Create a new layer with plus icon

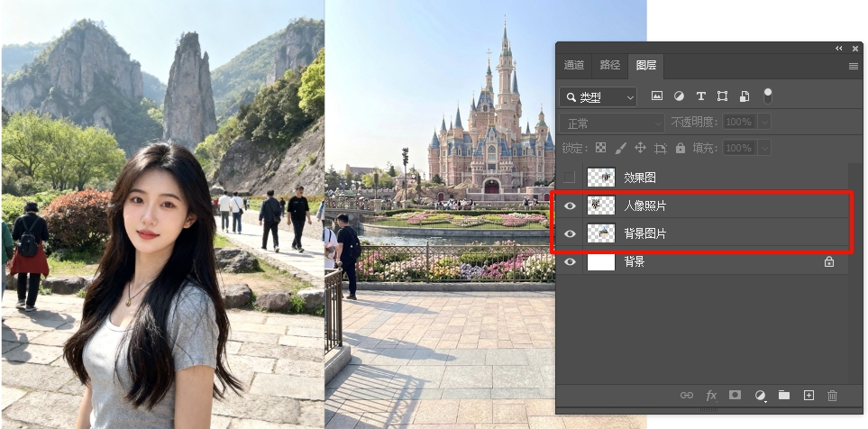[809, 396]
